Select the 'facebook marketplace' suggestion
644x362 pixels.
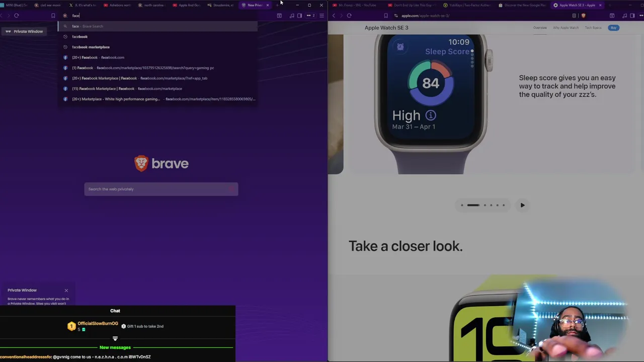[157, 47]
